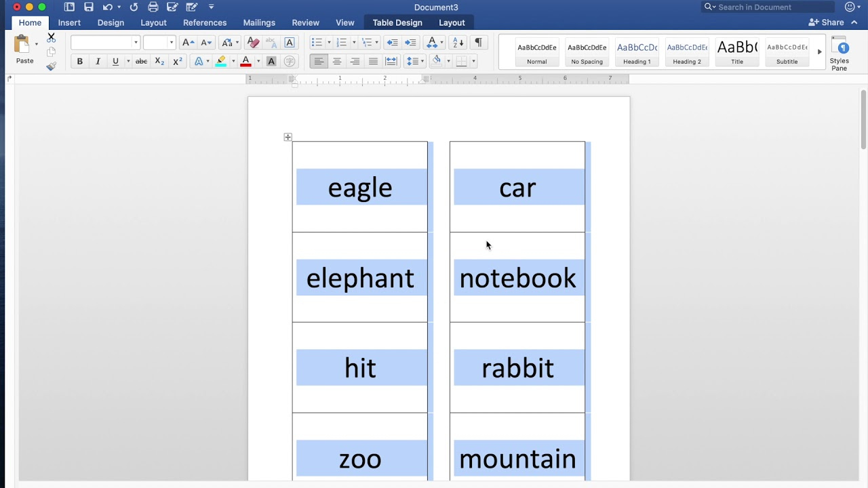Toggle paragraph marks visibility
Viewport: 868px width, 488px height.
tap(478, 42)
